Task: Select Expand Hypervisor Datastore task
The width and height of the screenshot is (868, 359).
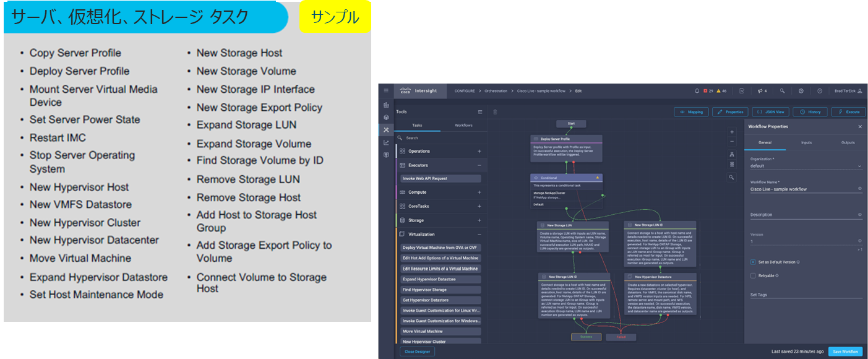Action: [x=440, y=279]
